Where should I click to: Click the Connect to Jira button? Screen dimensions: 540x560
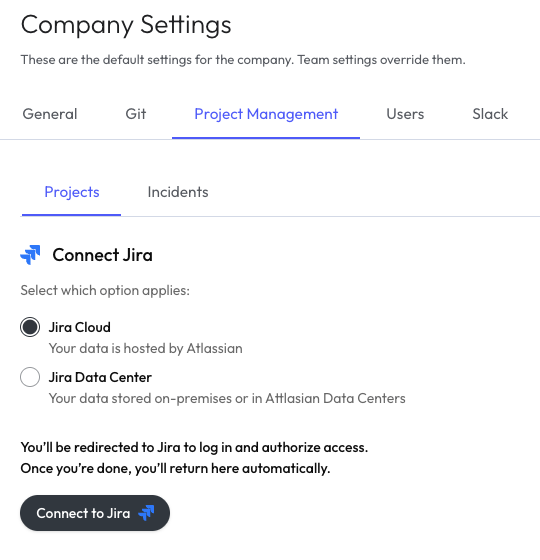pyautogui.click(x=95, y=513)
